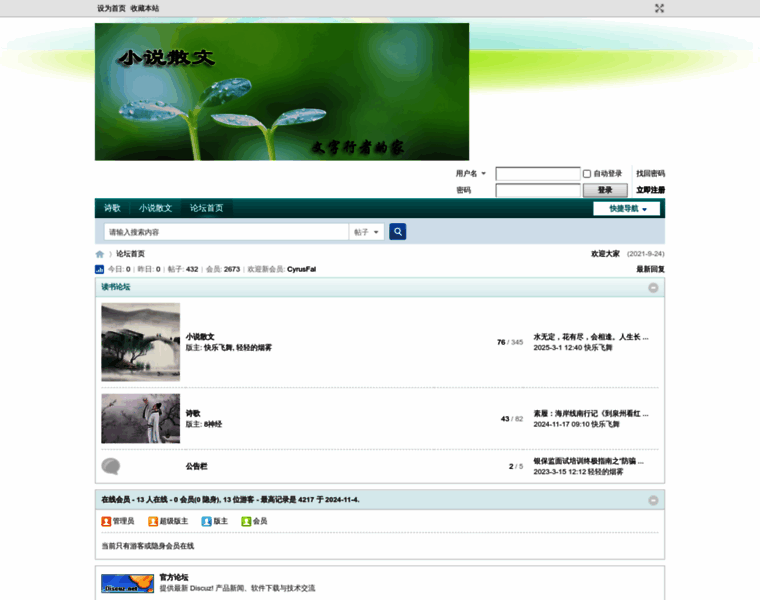Focus the username input field
Viewport: 760px width, 600px height.
tap(538, 174)
